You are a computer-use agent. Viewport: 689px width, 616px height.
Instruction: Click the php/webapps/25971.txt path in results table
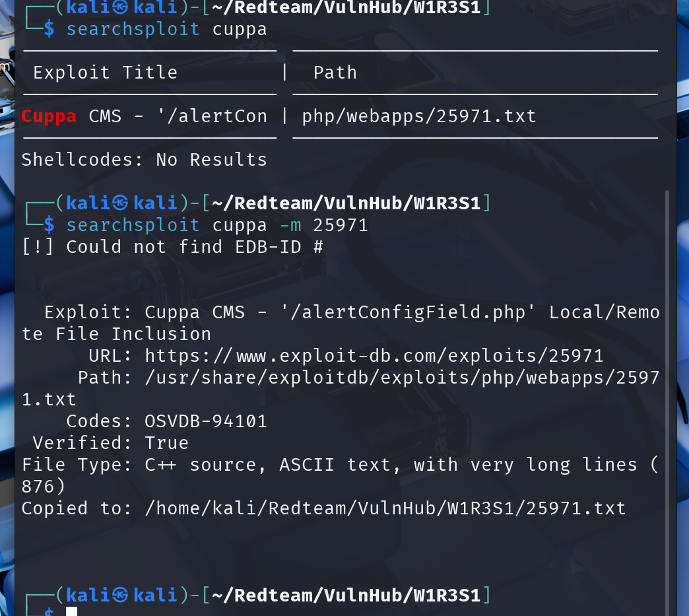419,116
